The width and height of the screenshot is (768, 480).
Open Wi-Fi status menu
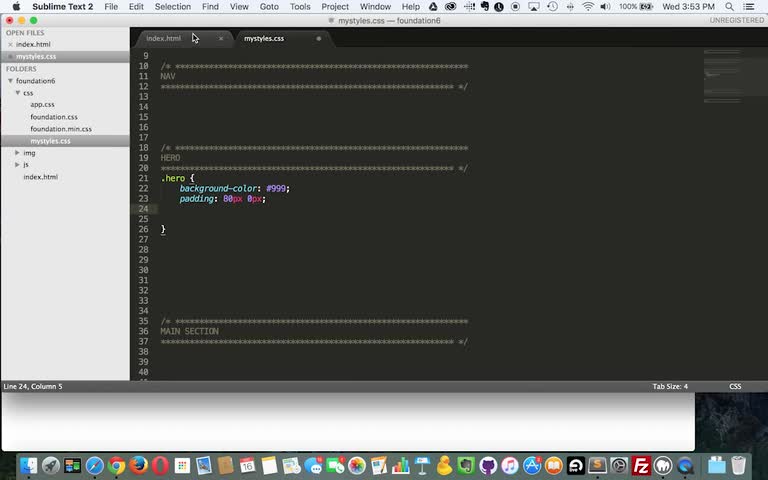[x=588, y=6]
